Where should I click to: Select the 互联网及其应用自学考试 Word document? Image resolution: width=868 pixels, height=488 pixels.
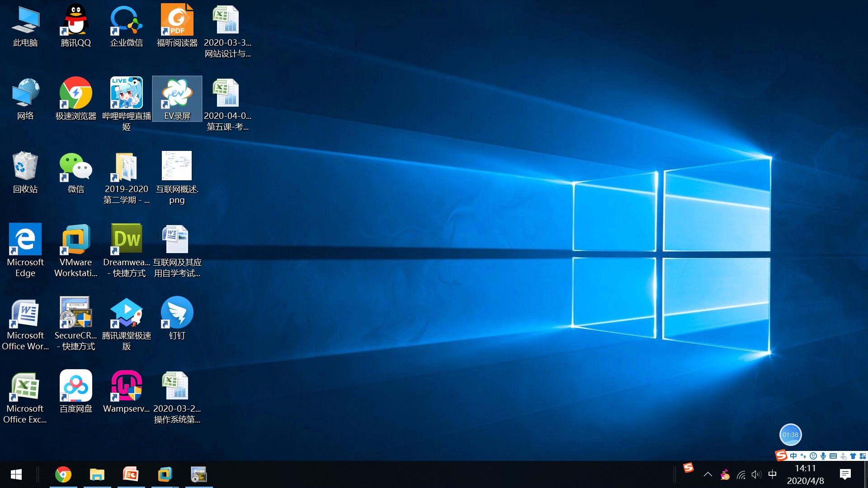177,251
